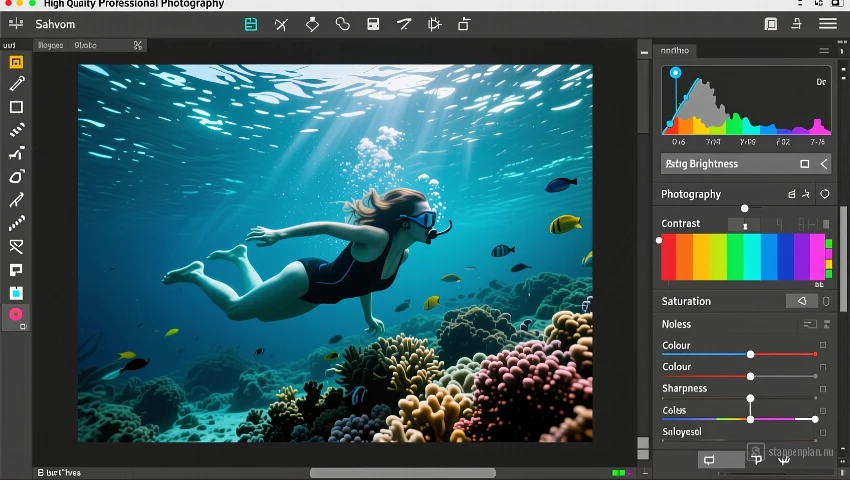Toggle the checkbox beside second Colour slider

point(823,367)
